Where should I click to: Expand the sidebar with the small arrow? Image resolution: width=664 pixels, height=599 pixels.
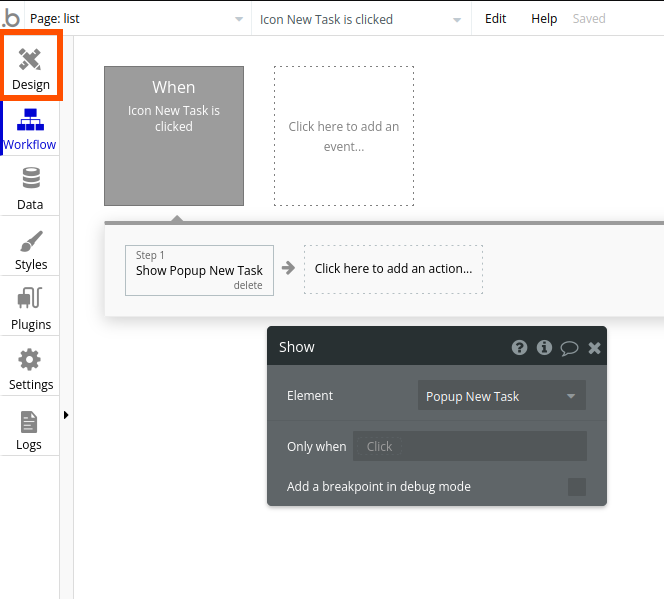(66, 415)
